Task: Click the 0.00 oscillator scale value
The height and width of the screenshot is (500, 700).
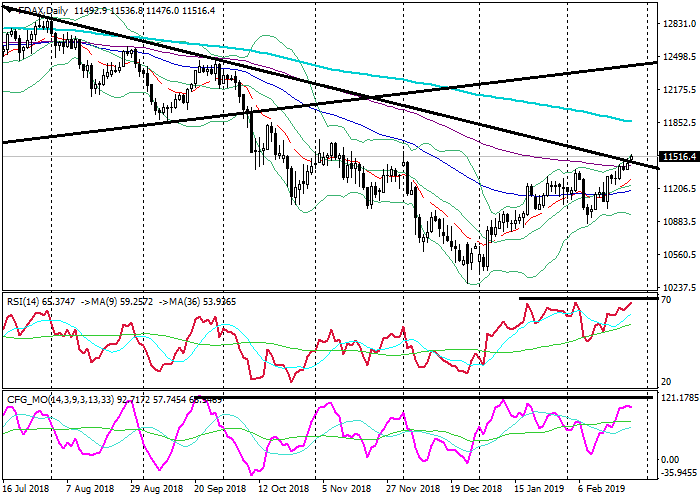Action: pyautogui.click(x=674, y=458)
